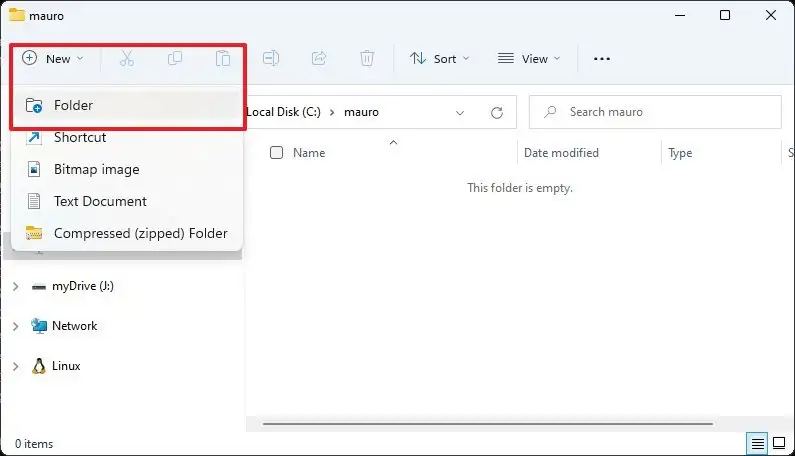795x456 pixels.
Task: Sort by the Date modified column header
Action: click(x=561, y=153)
